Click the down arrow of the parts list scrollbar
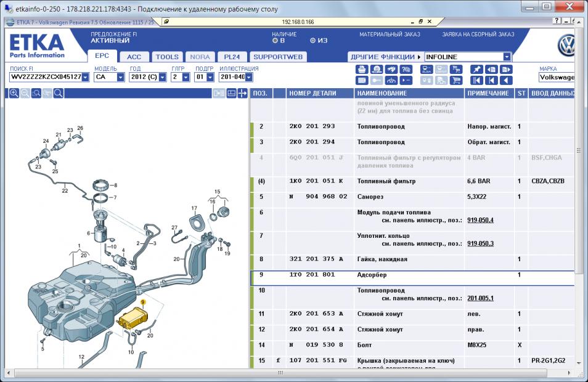The height and width of the screenshot is (382, 588). pyautogui.click(x=578, y=363)
